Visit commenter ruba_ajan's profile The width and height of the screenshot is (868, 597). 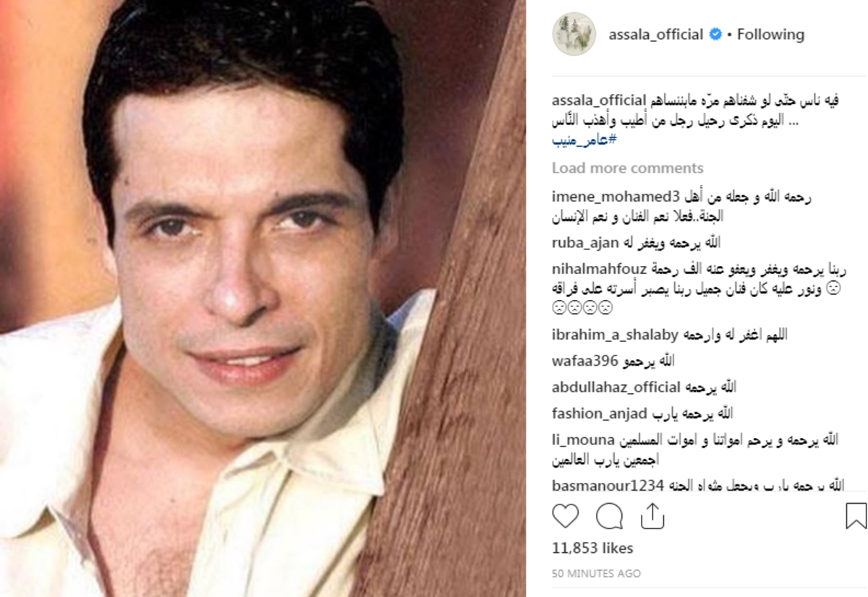585,243
